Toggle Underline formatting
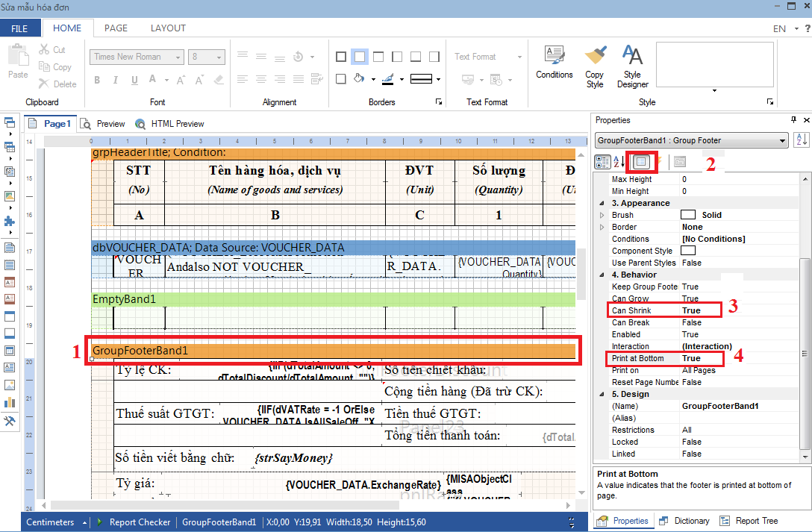Image resolution: width=812 pixels, height=532 pixels. coord(134,80)
